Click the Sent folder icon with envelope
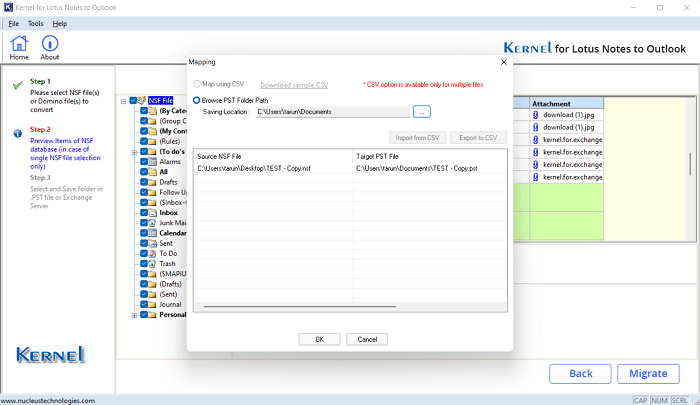The image size is (700, 405). 152,243
